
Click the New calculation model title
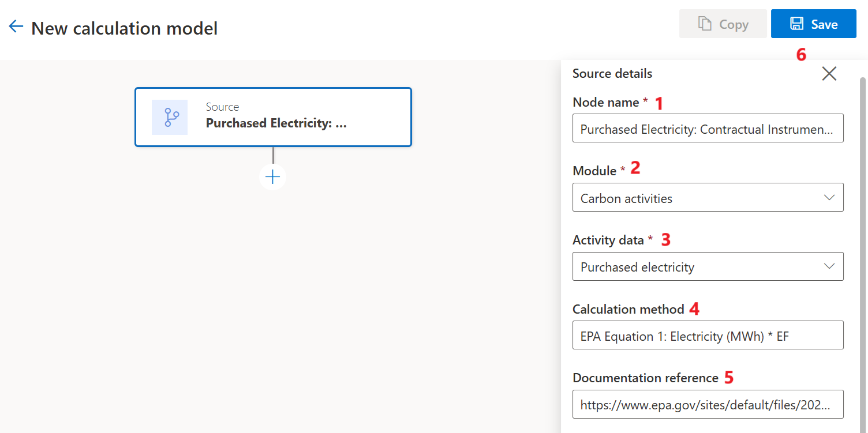(124, 28)
